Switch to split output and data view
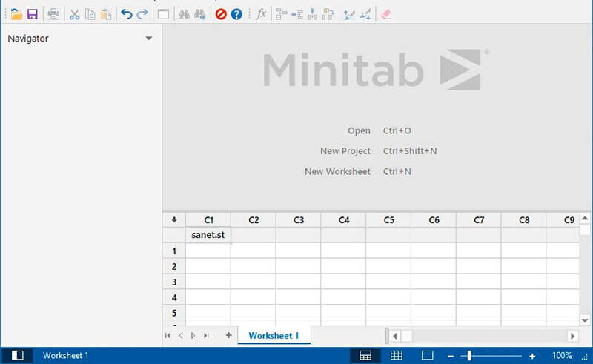This screenshot has width=593, height=364. [365, 355]
